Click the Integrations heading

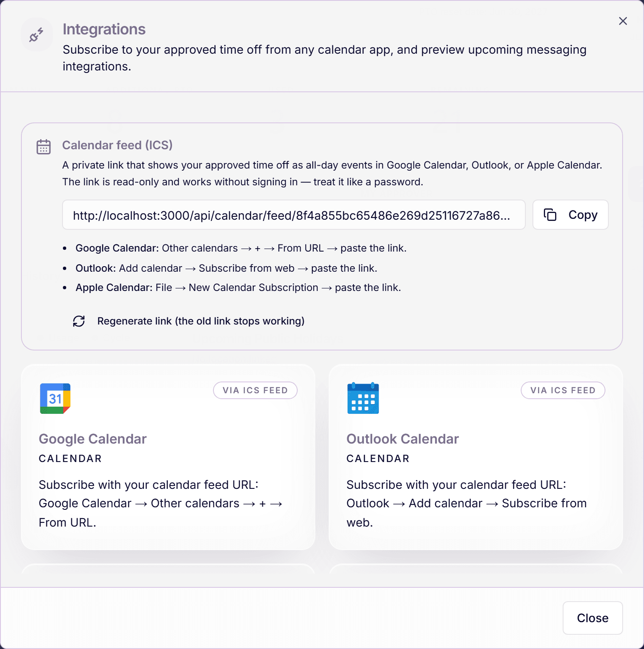click(x=104, y=29)
